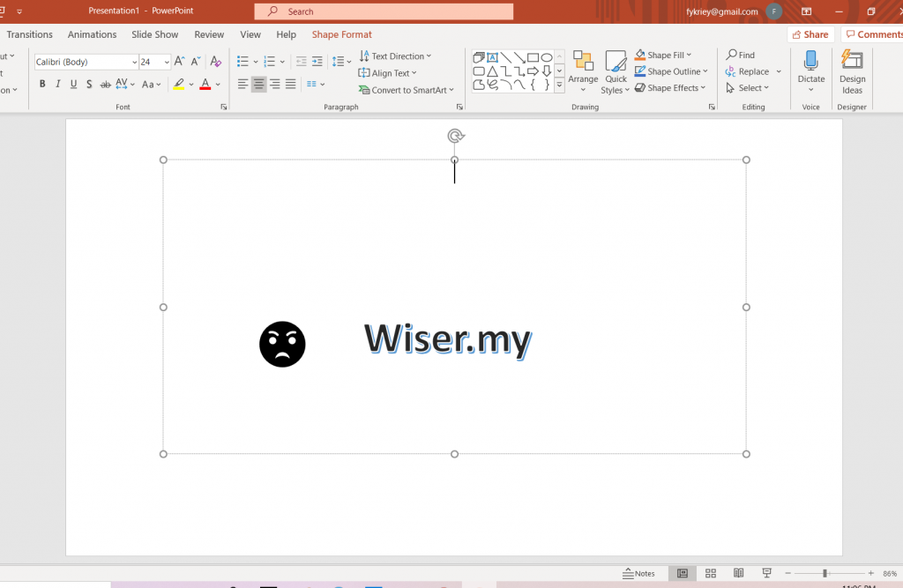Switch to Slide Sorter view
This screenshot has height=588, width=903.
click(x=711, y=573)
